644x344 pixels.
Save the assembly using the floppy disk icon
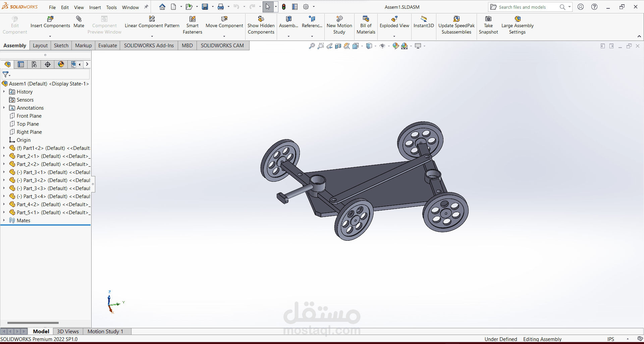205,7
